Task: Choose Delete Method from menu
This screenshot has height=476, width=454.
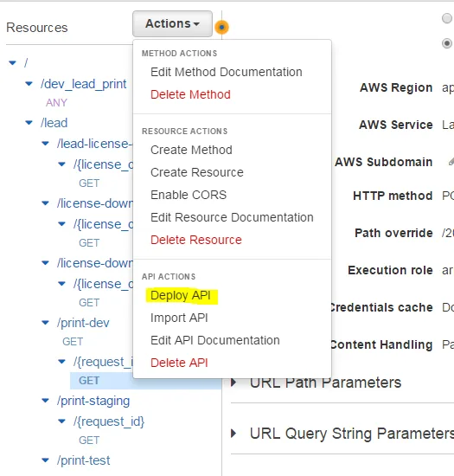Action: pos(190,94)
